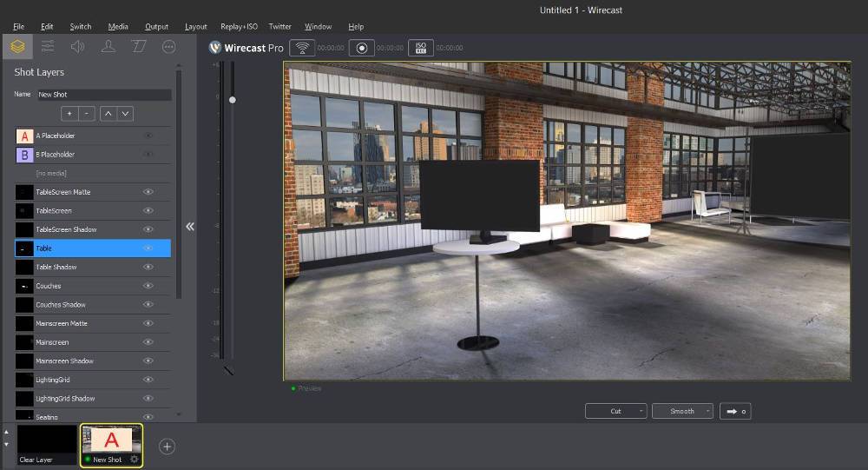Click the audio volume slider handle
This screenshot has width=868, height=470.
(x=232, y=100)
